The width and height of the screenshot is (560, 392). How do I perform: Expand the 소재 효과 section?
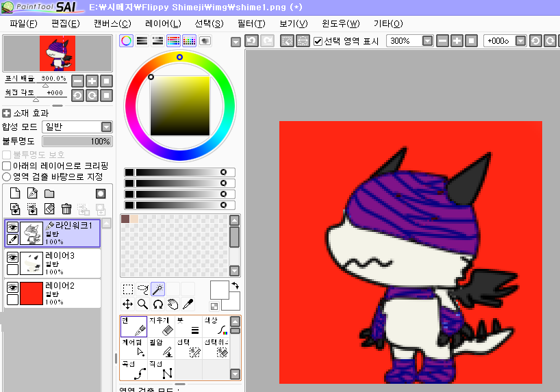coord(6,113)
